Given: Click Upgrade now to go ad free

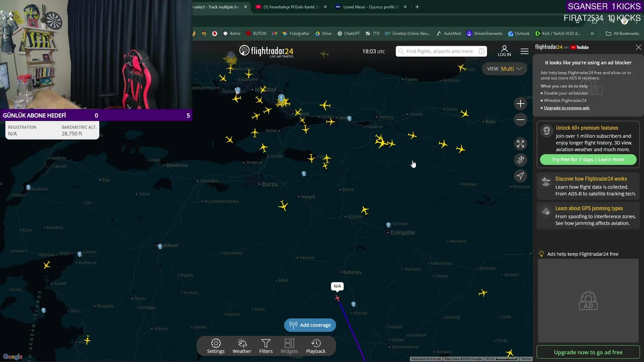Looking at the screenshot, I should pos(588,352).
